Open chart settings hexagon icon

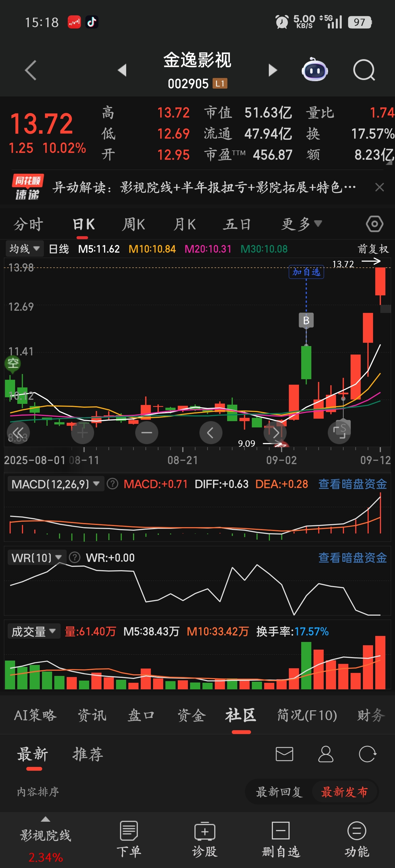tap(374, 224)
